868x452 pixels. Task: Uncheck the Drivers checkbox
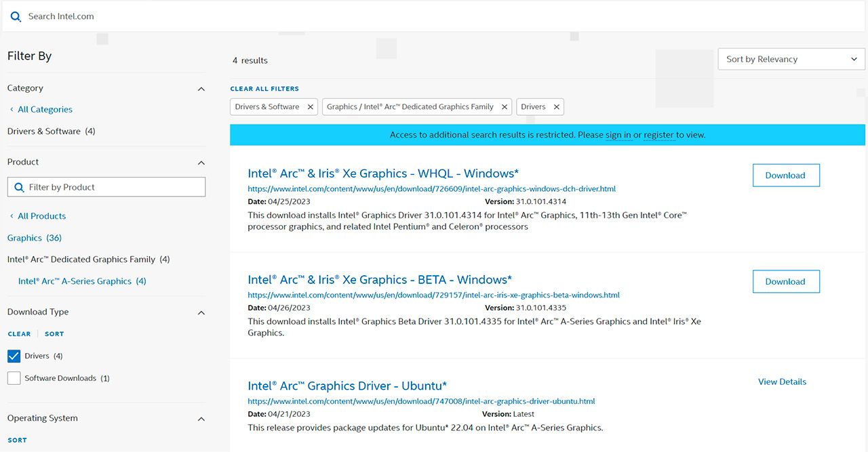click(x=14, y=356)
